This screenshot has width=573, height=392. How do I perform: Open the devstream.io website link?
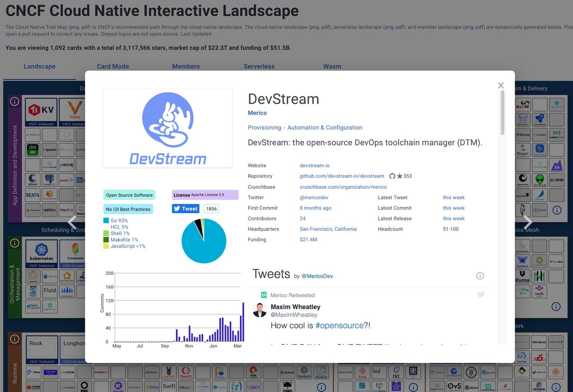click(314, 165)
